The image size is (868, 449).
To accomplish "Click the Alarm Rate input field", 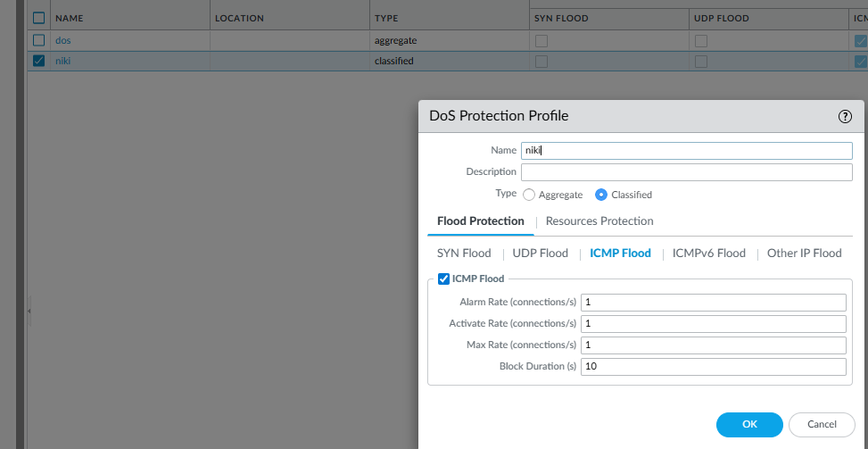I will tap(713, 303).
